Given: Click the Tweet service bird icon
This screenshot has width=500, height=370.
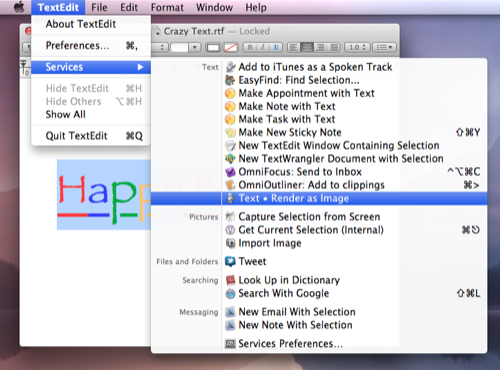Looking at the screenshot, I should point(230,262).
